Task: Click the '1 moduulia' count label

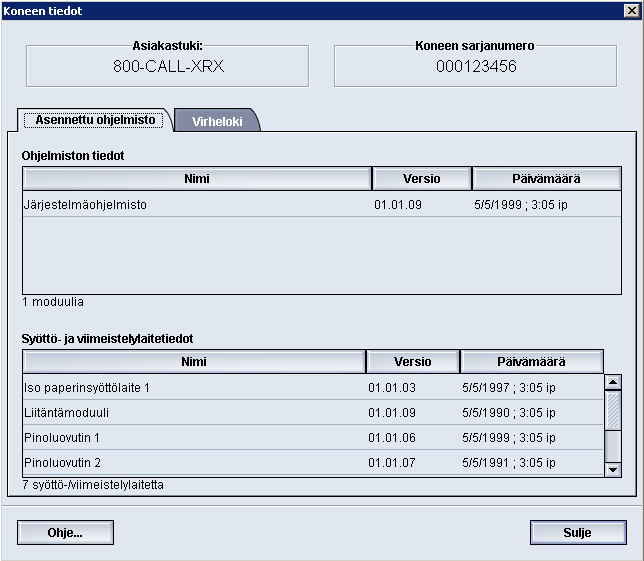Action: (53, 302)
